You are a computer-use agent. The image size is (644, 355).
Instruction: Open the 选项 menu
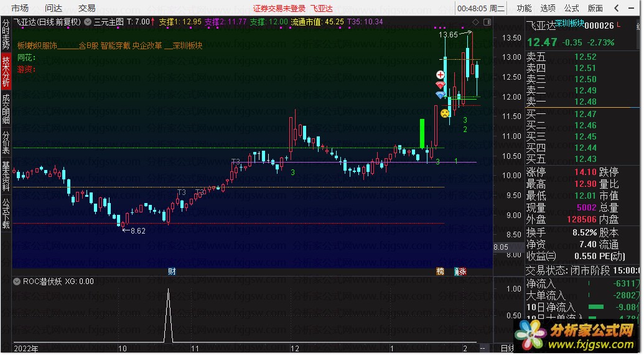point(548,8)
